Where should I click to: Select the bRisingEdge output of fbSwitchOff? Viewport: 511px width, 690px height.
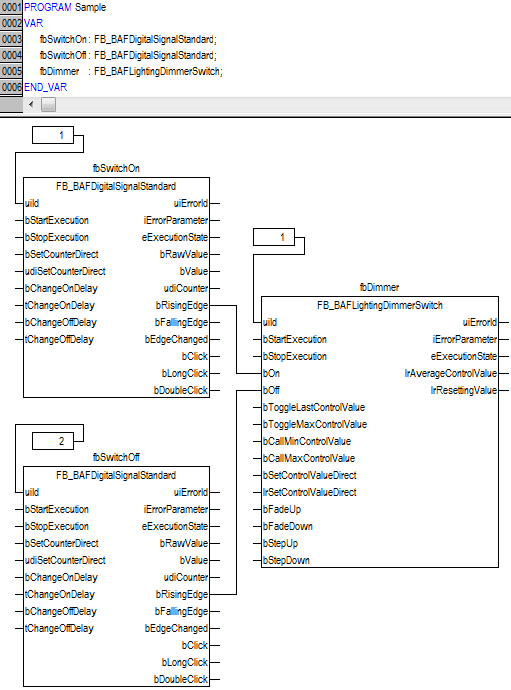click(x=182, y=595)
